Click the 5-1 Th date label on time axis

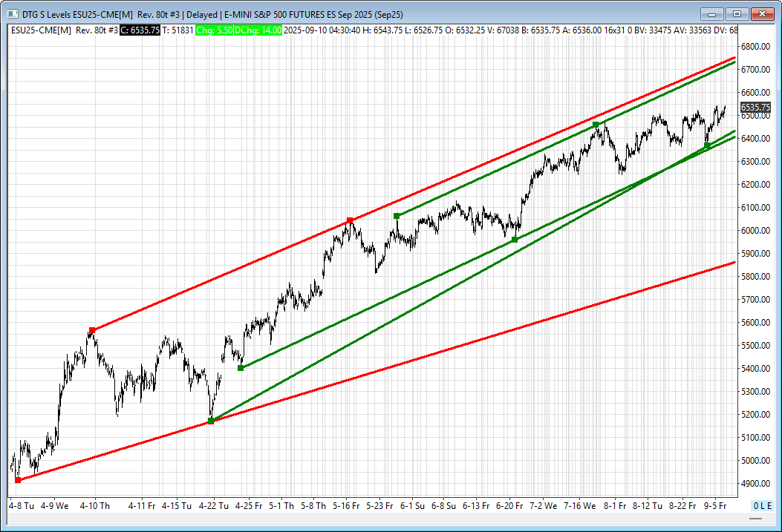coord(281,505)
